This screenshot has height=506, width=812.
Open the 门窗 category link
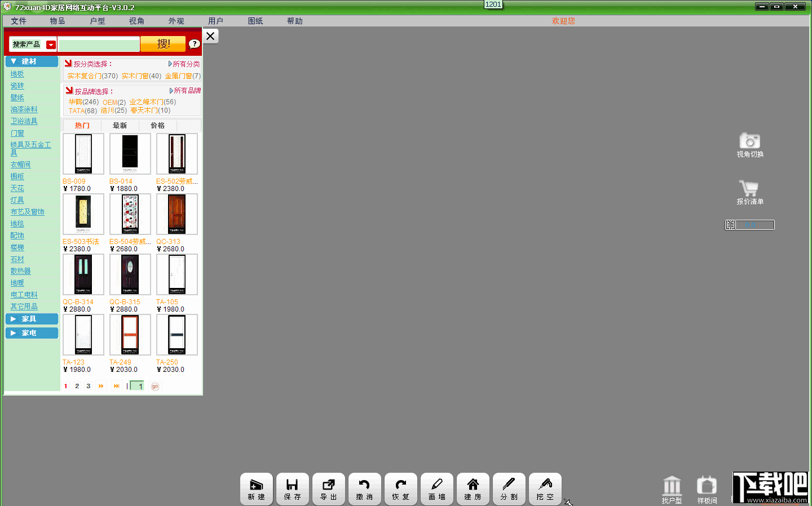click(17, 133)
